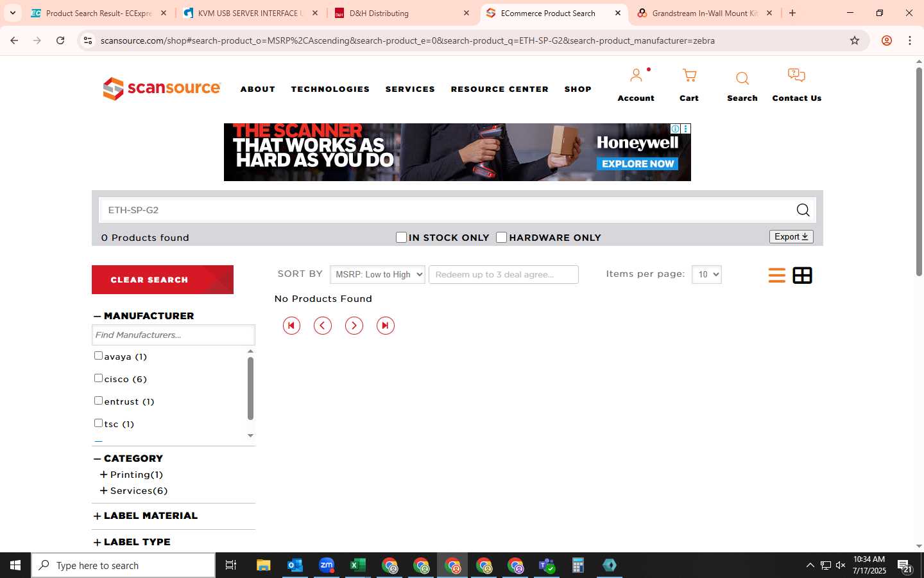Click the Search icon in header

point(742,78)
